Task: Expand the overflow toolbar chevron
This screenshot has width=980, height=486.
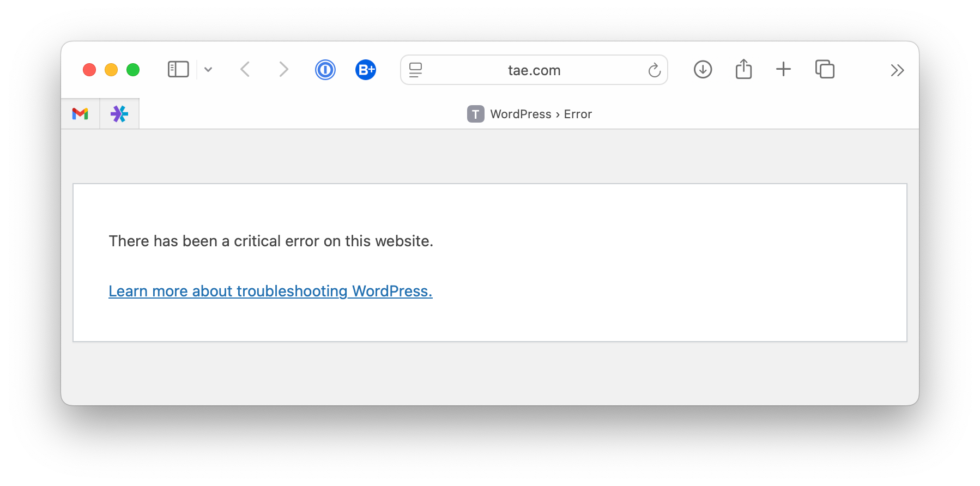Action: pyautogui.click(x=897, y=70)
